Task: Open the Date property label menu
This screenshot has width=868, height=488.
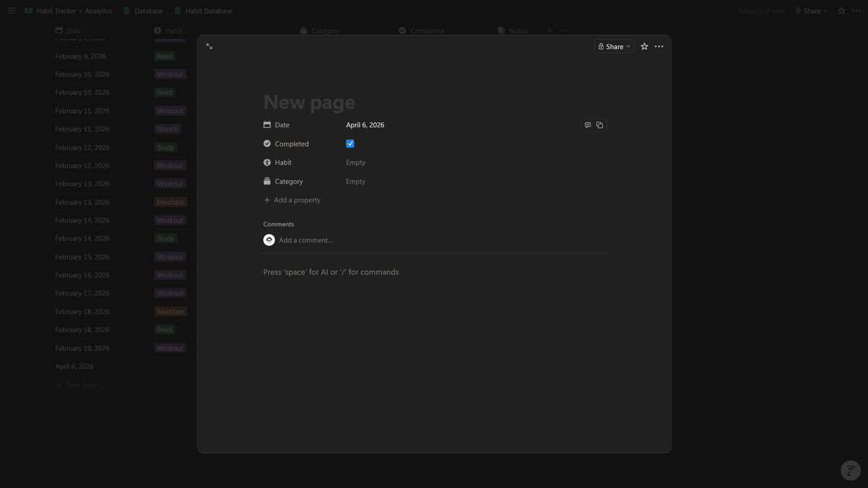Action: (282, 125)
